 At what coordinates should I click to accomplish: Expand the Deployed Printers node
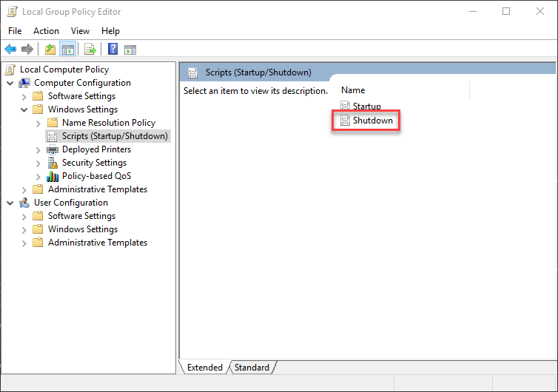click(38, 150)
